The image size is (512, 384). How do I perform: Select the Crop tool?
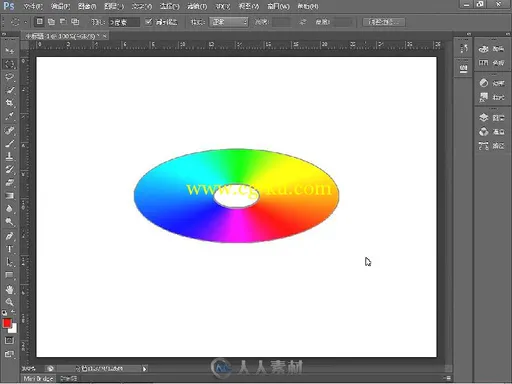point(9,103)
